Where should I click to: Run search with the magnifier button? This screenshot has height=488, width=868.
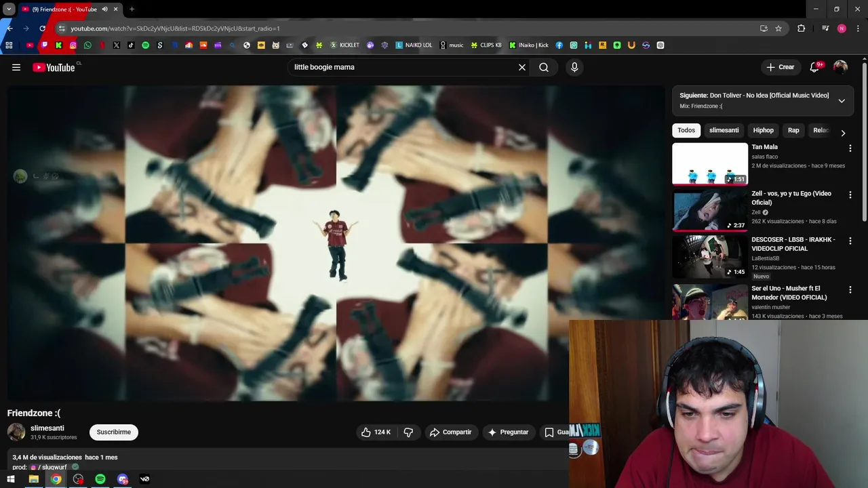544,67
